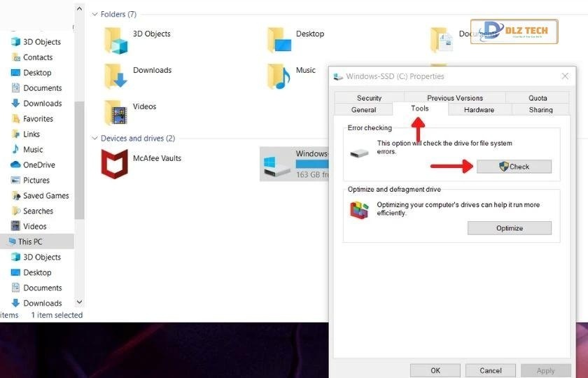The image size is (588, 378).
Task: Click the Optimize button
Action: click(x=509, y=228)
